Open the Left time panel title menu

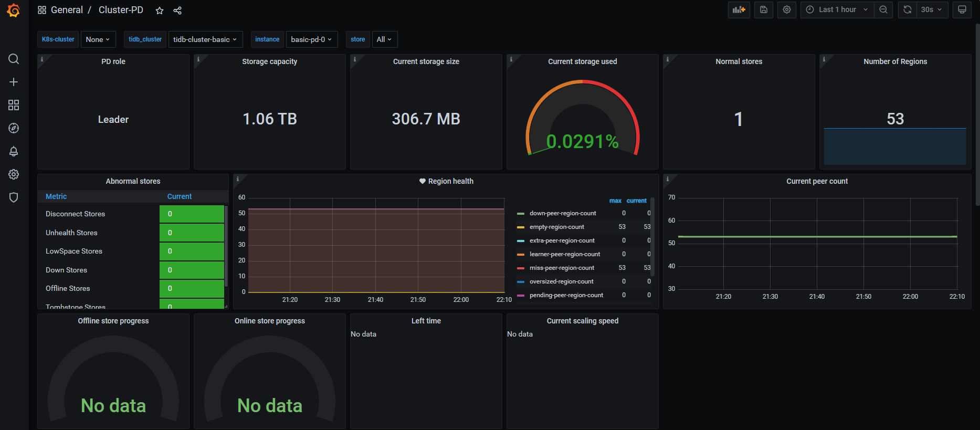point(426,321)
